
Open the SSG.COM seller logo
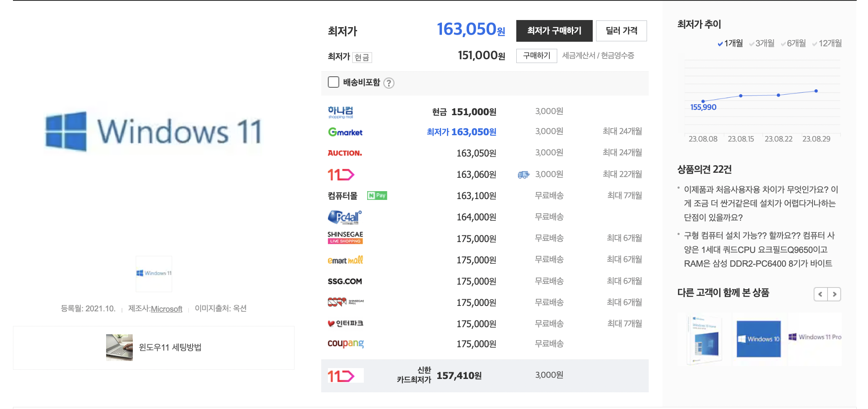345,281
